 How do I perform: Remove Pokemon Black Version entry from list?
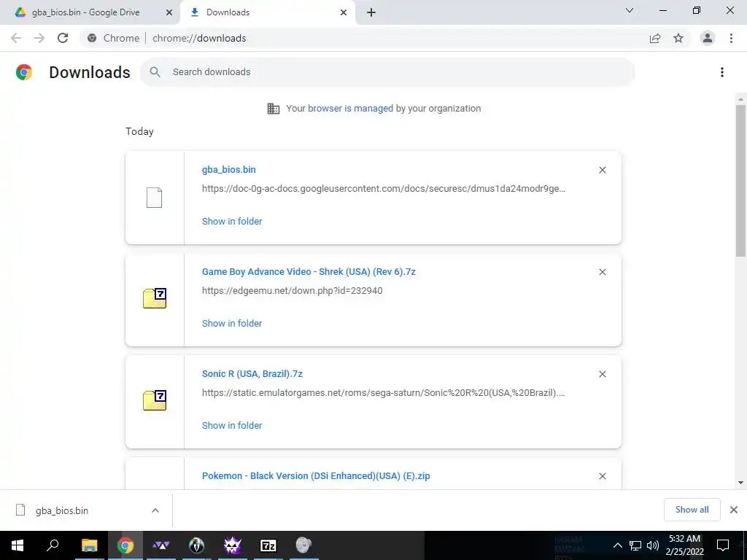click(602, 476)
